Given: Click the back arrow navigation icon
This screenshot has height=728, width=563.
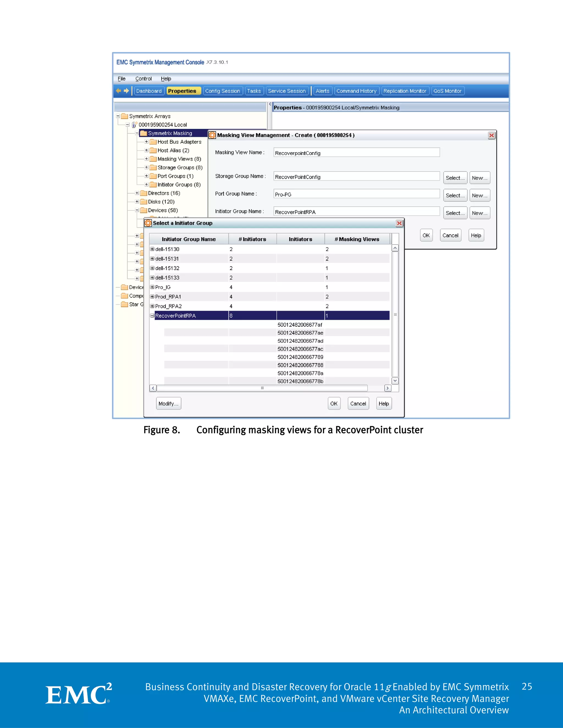Looking at the screenshot, I should point(118,91).
